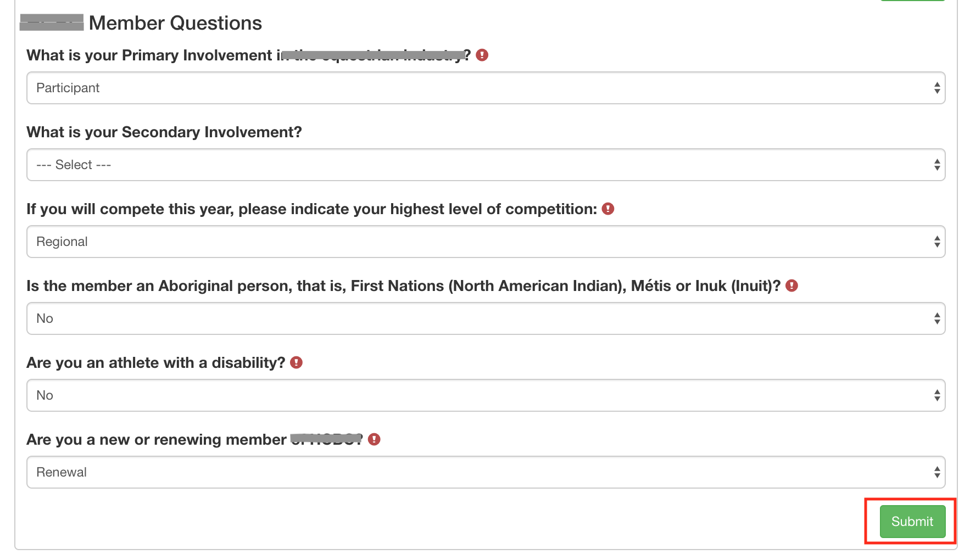Click the highest level of competition label
The height and width of the screenshot is (560, 970).
click(311, 209)
